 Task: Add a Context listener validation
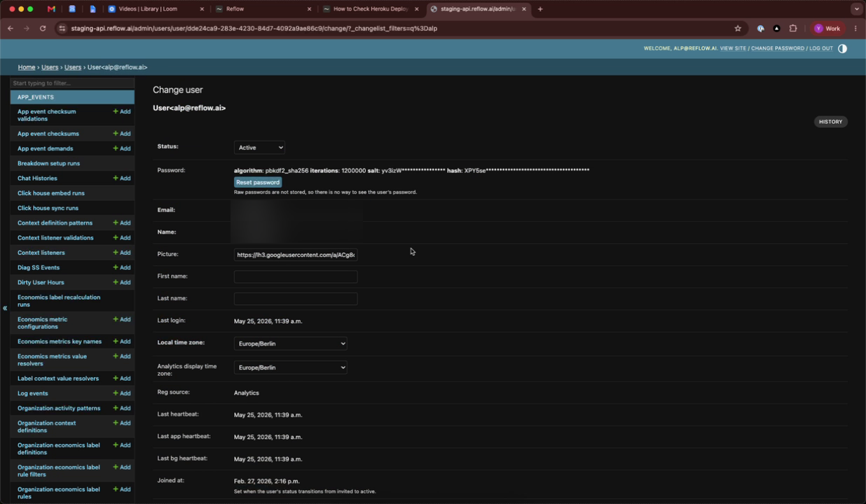click(122, 238)
